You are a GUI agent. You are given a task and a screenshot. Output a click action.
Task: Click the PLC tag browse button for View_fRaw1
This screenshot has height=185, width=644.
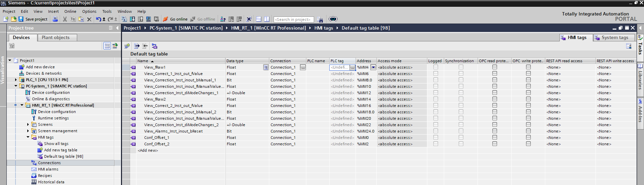[352, 67]
